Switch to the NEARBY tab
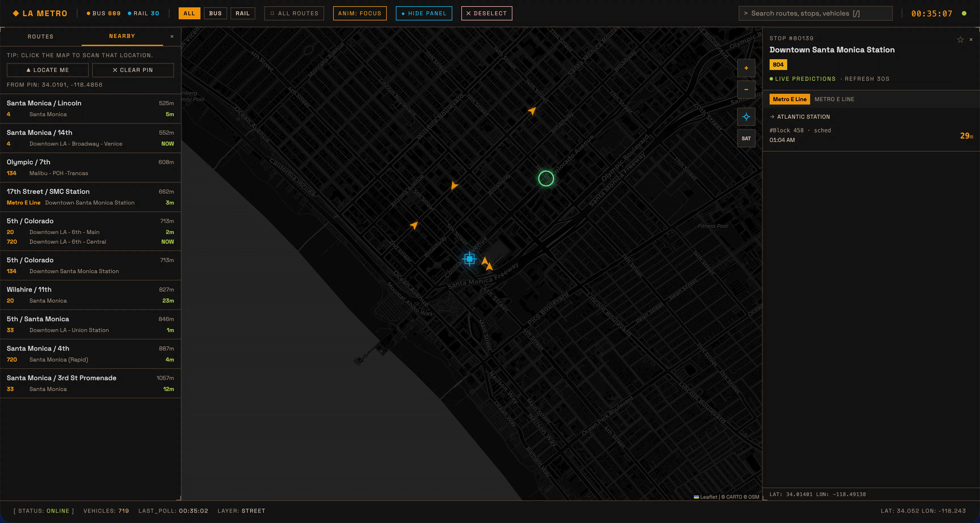The width and height of the screenshot is (980, 523). click(122, 36)
